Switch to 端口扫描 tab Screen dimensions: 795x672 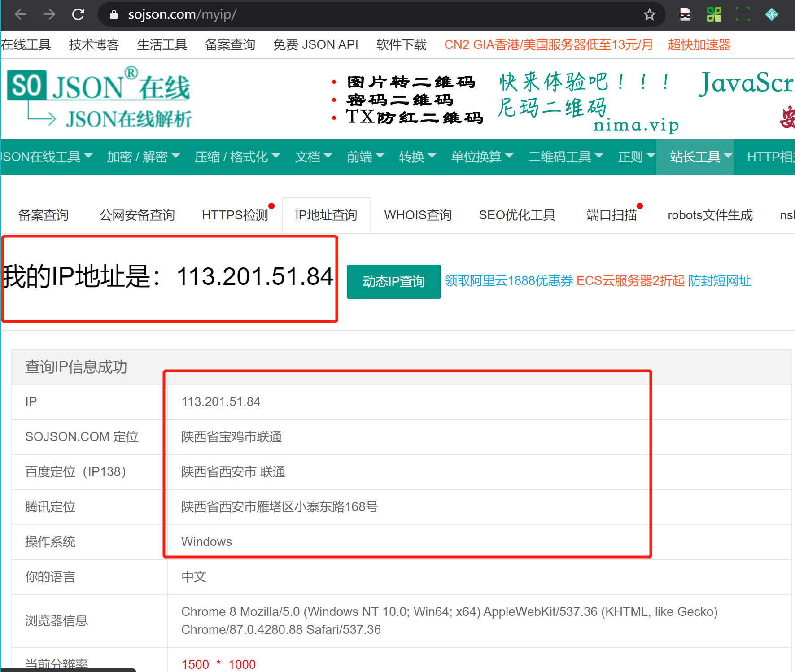(612, 215)
